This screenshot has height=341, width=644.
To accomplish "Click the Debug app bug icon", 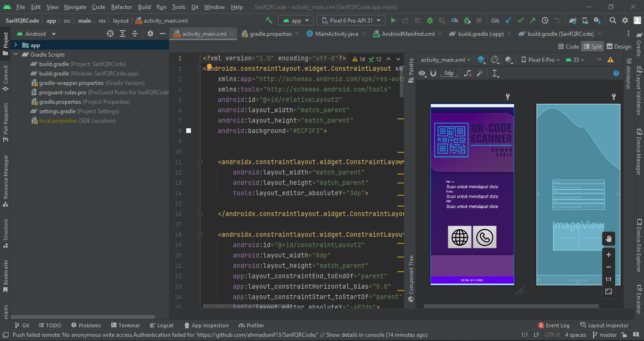I will pyautogui.click(x=429, y=20).
